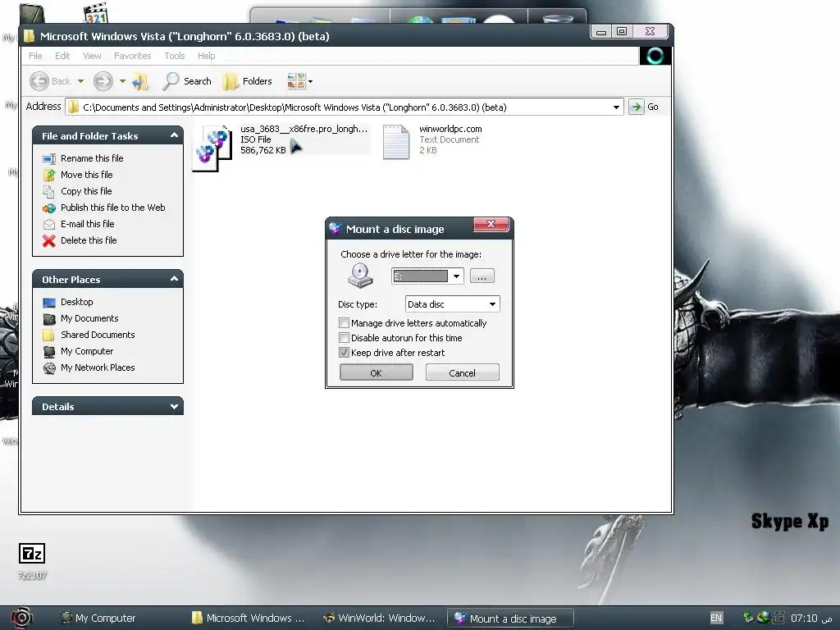Screen dimensions: 840x630
Task: Select the winworldpc.com text document icon
Action: [x=396, y=142]
